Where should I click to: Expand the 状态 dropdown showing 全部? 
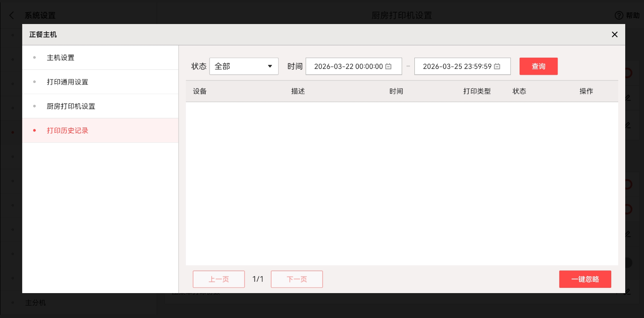tap(244, 66)
